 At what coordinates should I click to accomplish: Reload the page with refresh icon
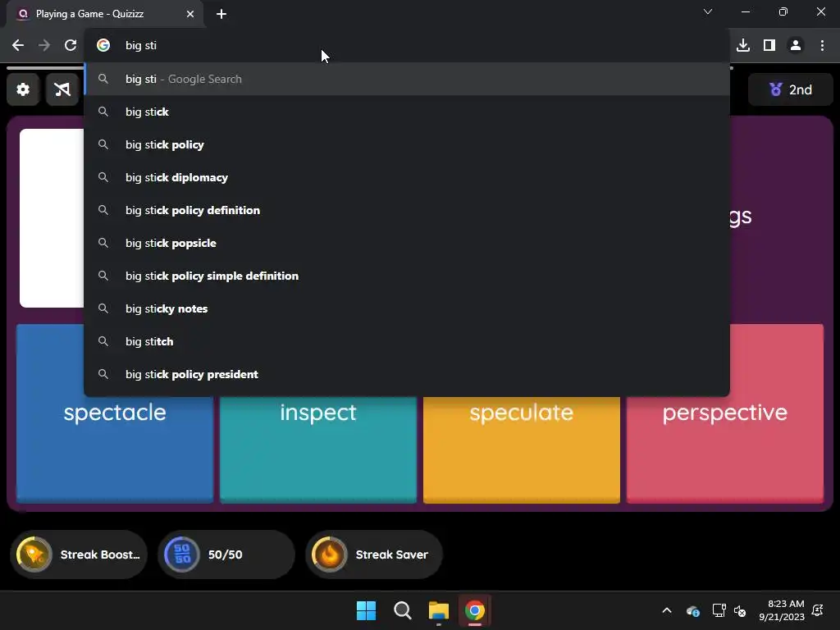[71, 46]
